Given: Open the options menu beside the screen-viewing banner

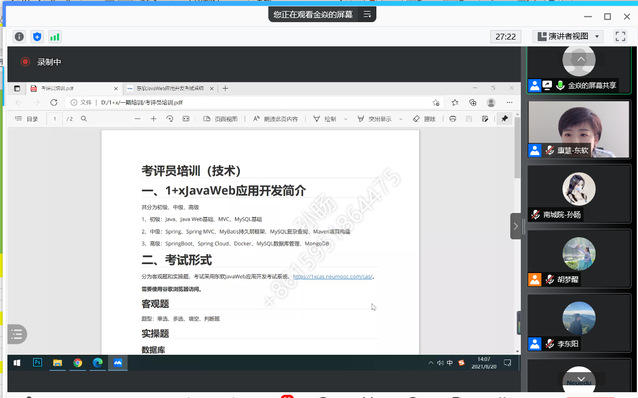Looking at the screenshot, I should click(x=367, y=14).
